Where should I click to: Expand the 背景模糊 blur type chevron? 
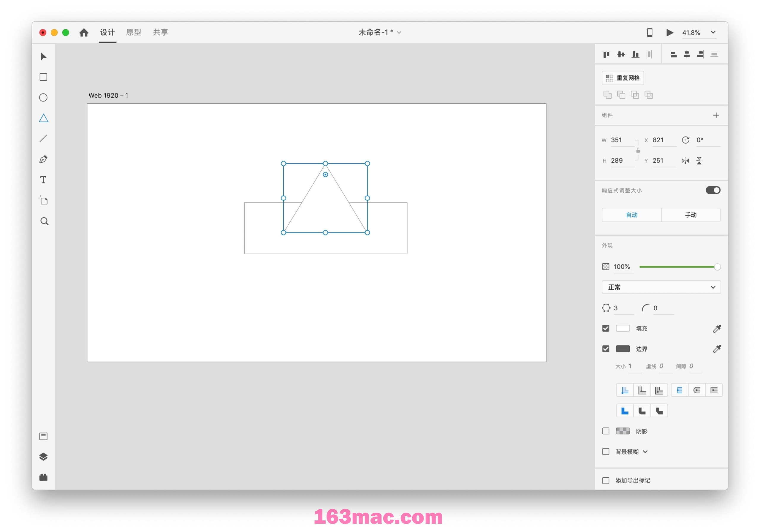click(x=645, y=452)
